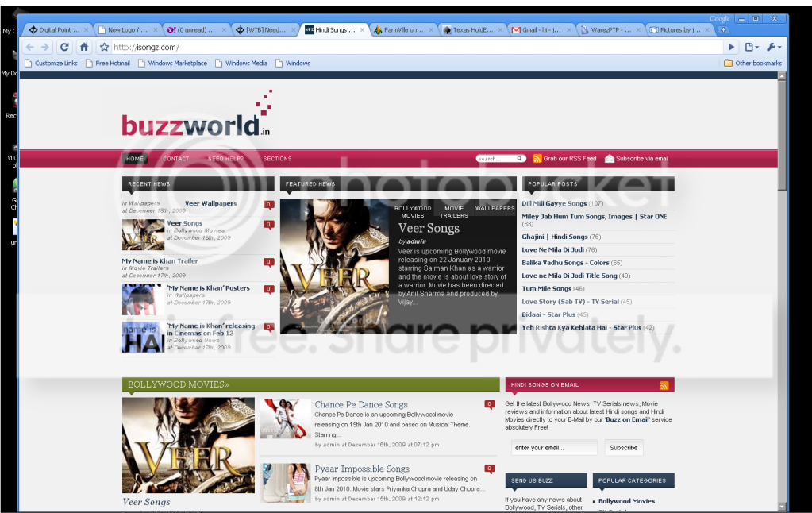Click the orange RSS feed icon in navbar
812x513 pixels.
click(537, 159)
